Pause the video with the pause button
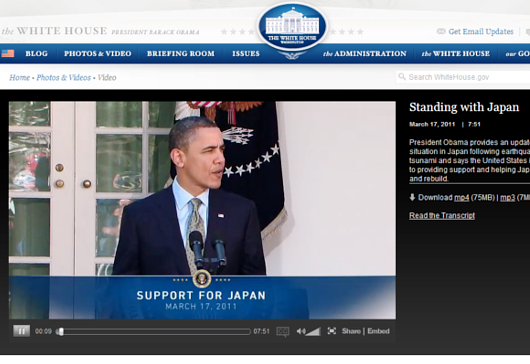 (x=21, y=331)
